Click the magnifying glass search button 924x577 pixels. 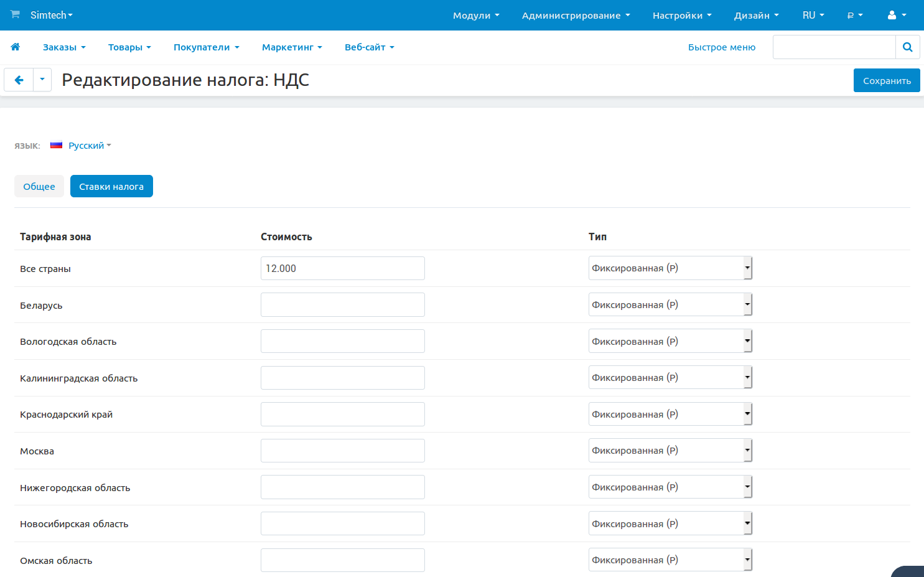[x=907, y=47]
